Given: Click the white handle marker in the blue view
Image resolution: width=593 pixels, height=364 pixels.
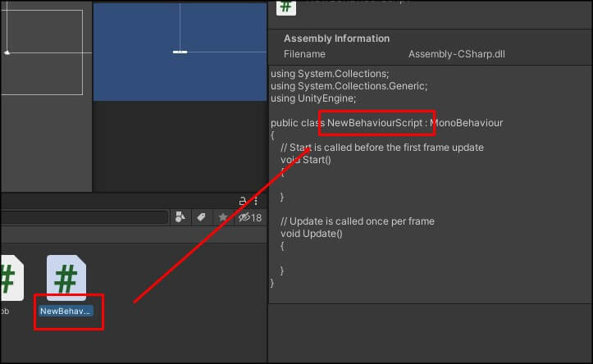Looking at the screenshot, I should 180,52.
